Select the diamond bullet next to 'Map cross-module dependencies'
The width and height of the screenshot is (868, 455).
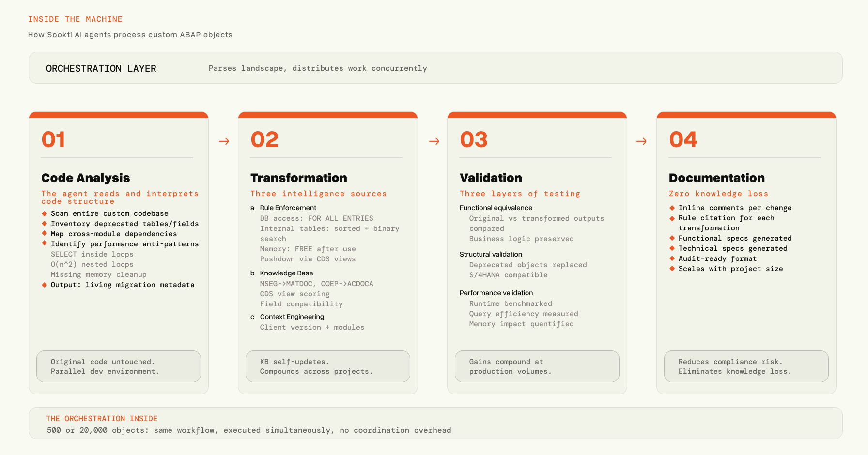pos(45,234)
